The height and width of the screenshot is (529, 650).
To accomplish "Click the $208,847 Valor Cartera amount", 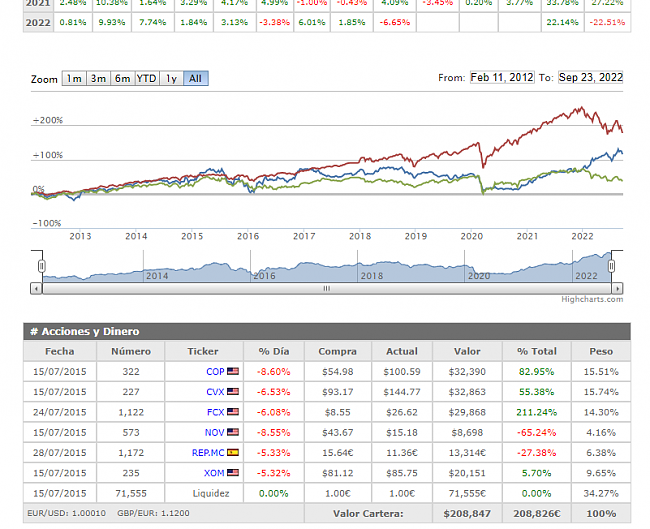I will pos(467,514).
